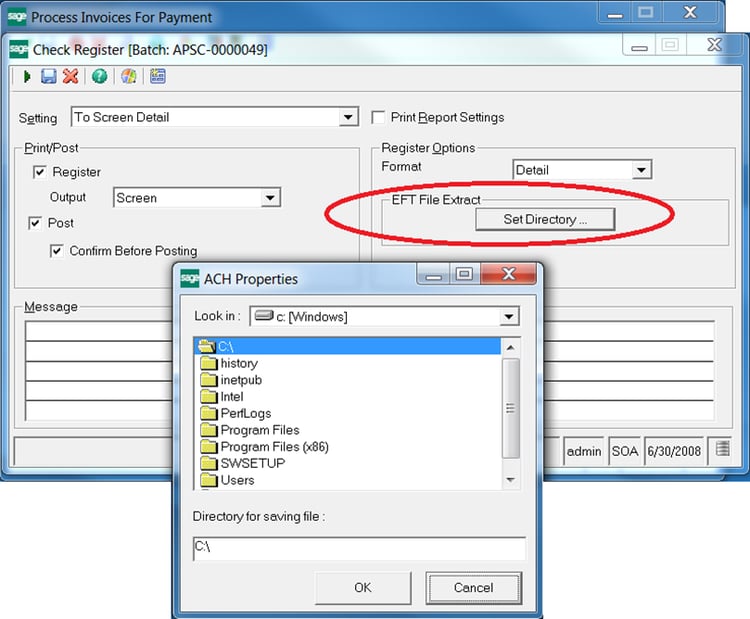
Task: Open the Output dropdown showing Screen
Action: (270, 198)
